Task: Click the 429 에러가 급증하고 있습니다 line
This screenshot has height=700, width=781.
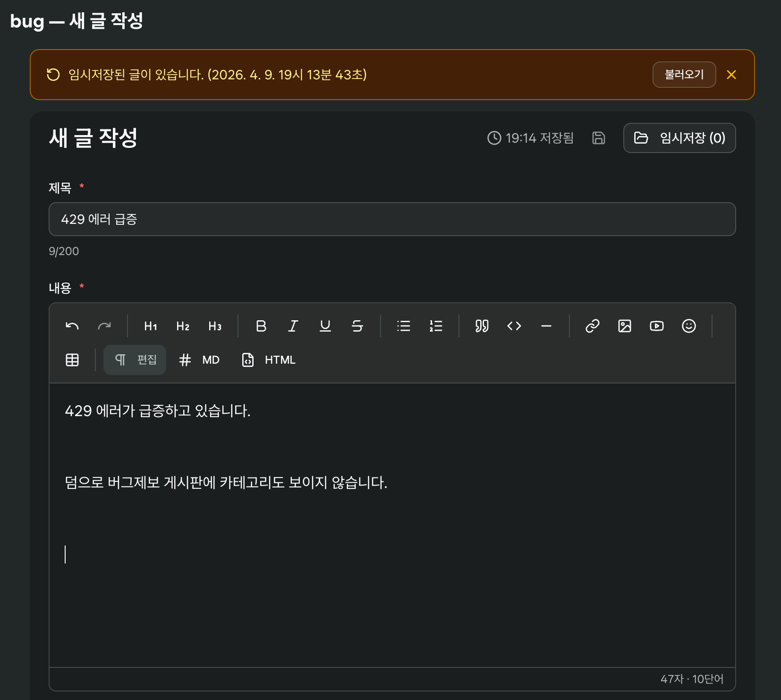Action: click(x=158, y=411)
